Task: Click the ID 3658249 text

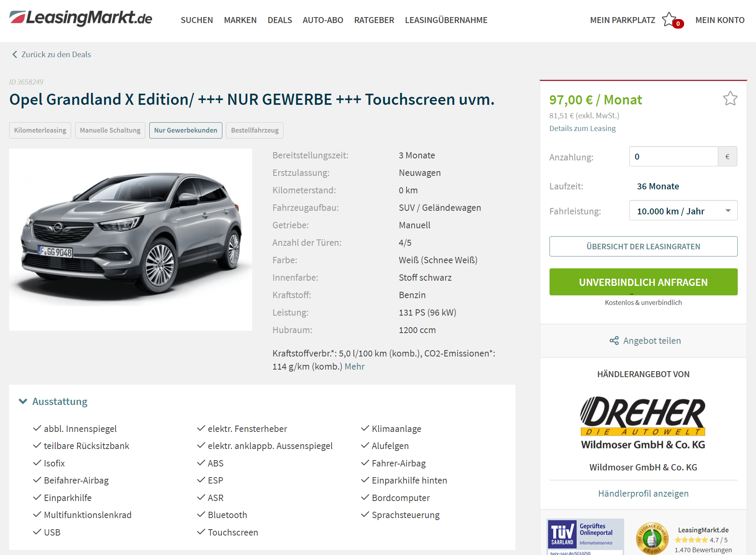Action: pos(26,82)
